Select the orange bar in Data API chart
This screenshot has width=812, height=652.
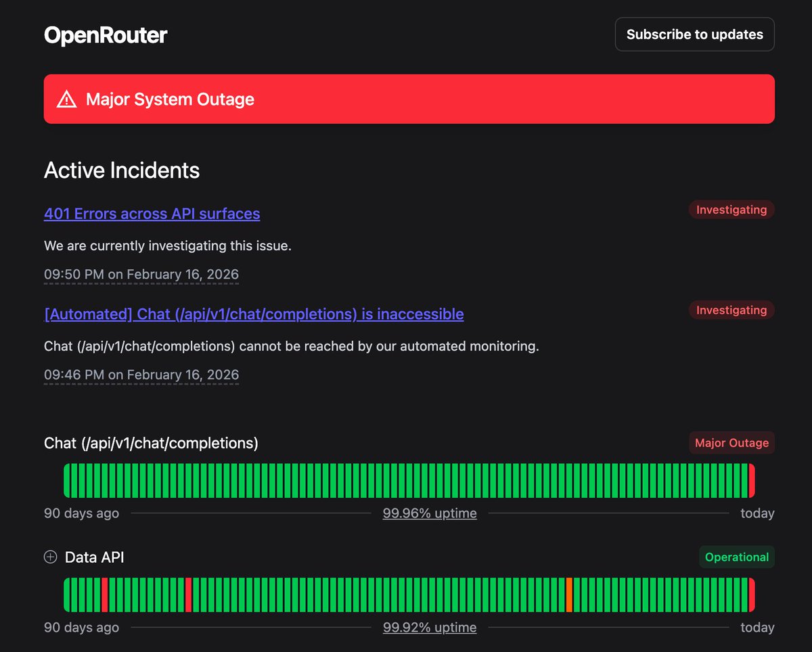[x=570, y=595]
